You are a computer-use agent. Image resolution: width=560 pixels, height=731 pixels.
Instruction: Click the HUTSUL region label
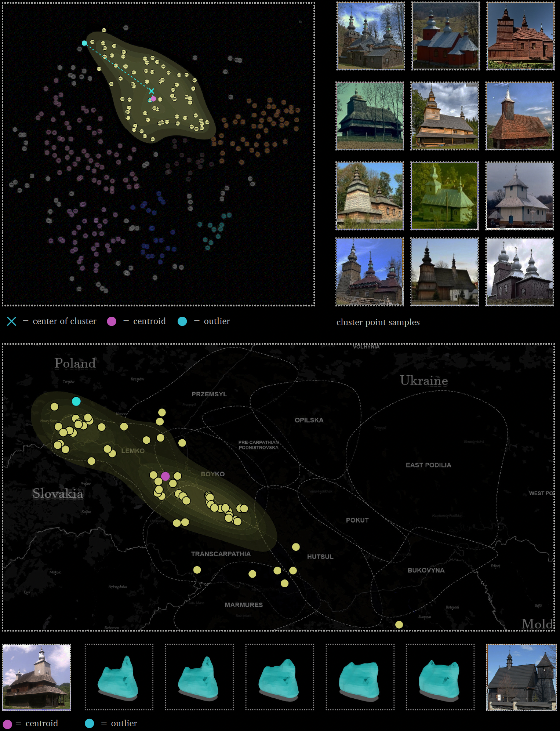click(320, 557)
